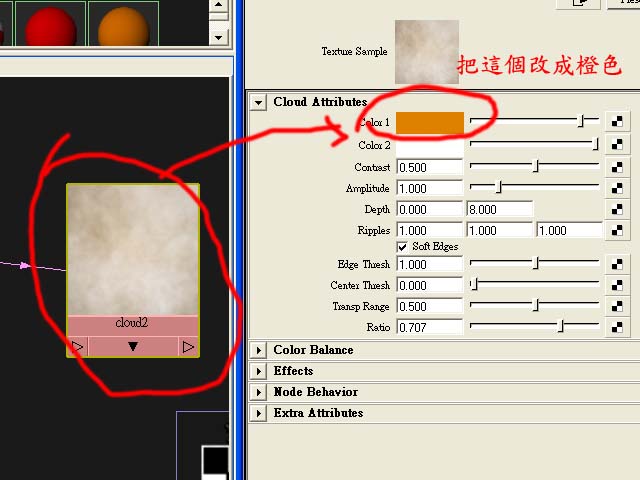640x480 pixels.
Task: Click the cloud2 node name label
Action: coord(131,323)
